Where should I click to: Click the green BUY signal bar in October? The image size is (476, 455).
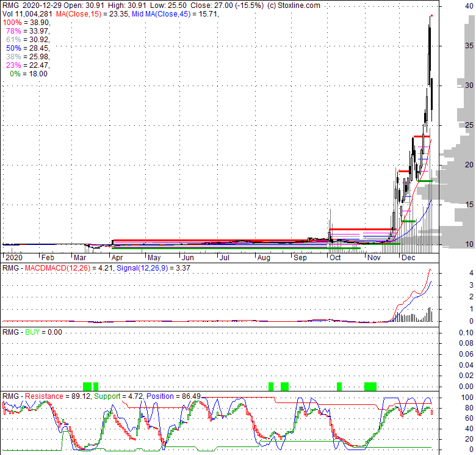[x=339, y=387]
